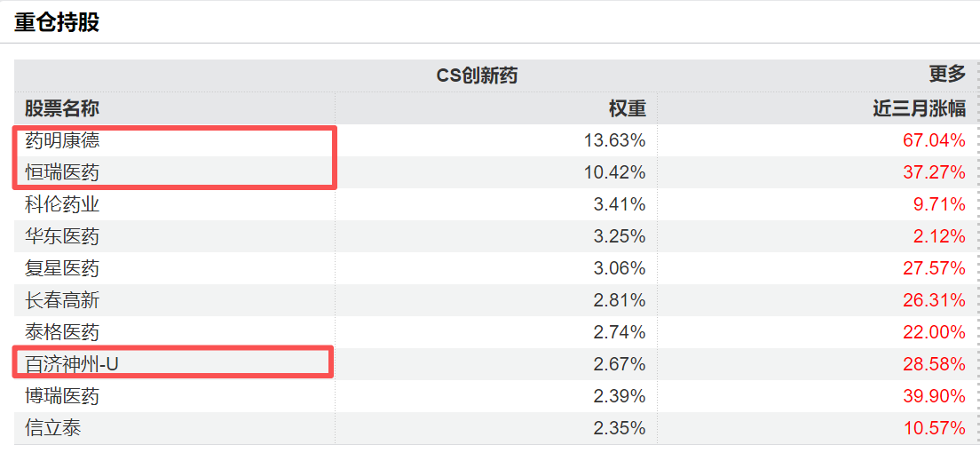
Task: Click the 权重 column header
Action: pyautogui.click(x=627, y=108)
